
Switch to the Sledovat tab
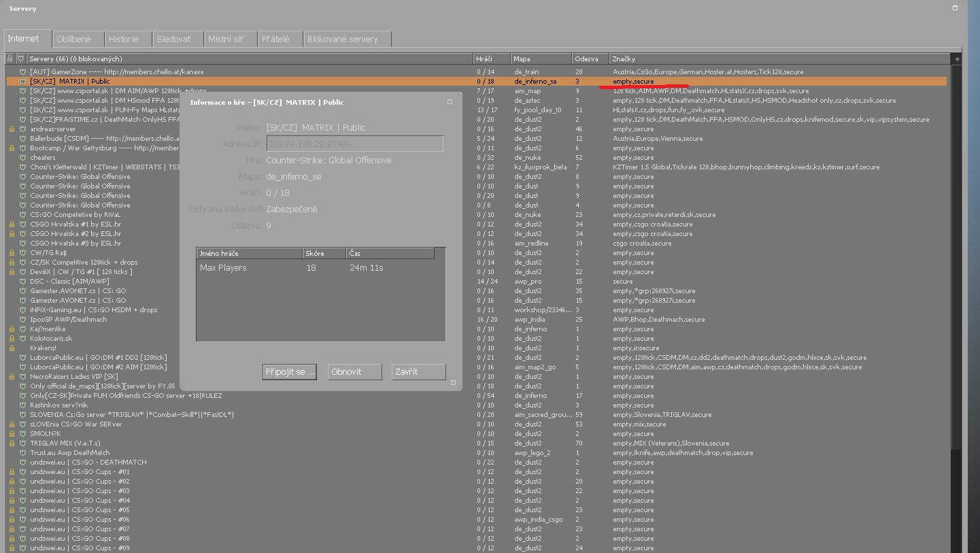[x=178, y=39]
